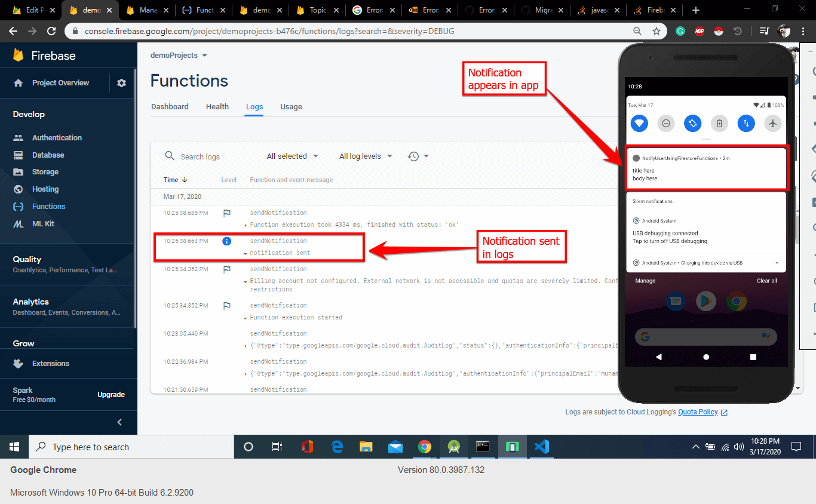
Task: Open Quota Policy link
Action: pos(698,412)
